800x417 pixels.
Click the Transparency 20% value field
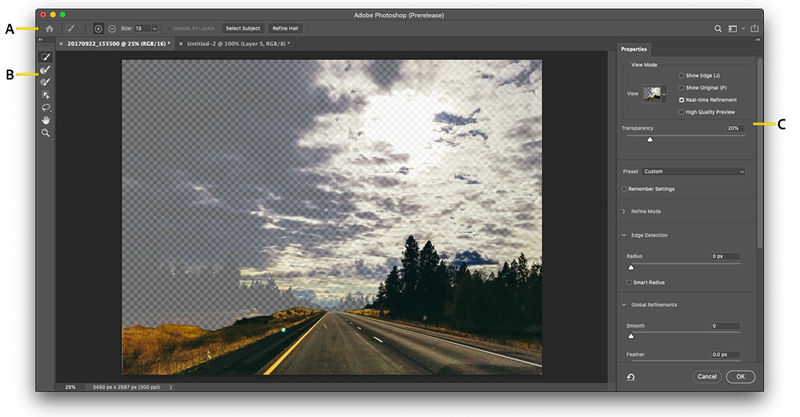pos(734,128)
